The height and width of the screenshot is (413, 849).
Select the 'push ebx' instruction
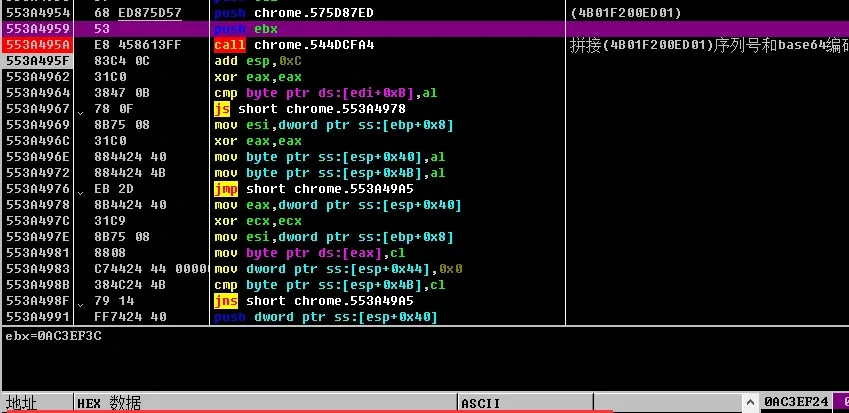tap(246, 29)
